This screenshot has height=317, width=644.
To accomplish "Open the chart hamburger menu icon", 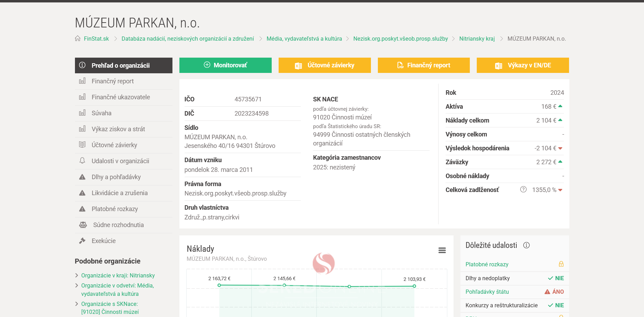I will click(442, 250).
